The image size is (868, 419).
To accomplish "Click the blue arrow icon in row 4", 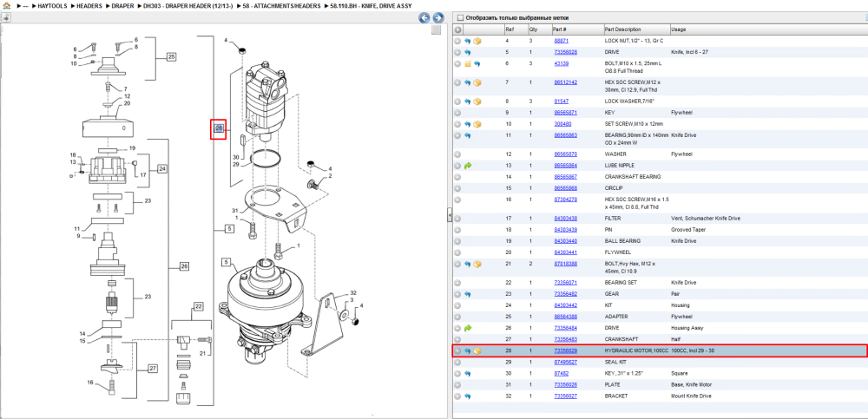I will tap(467, 41).
